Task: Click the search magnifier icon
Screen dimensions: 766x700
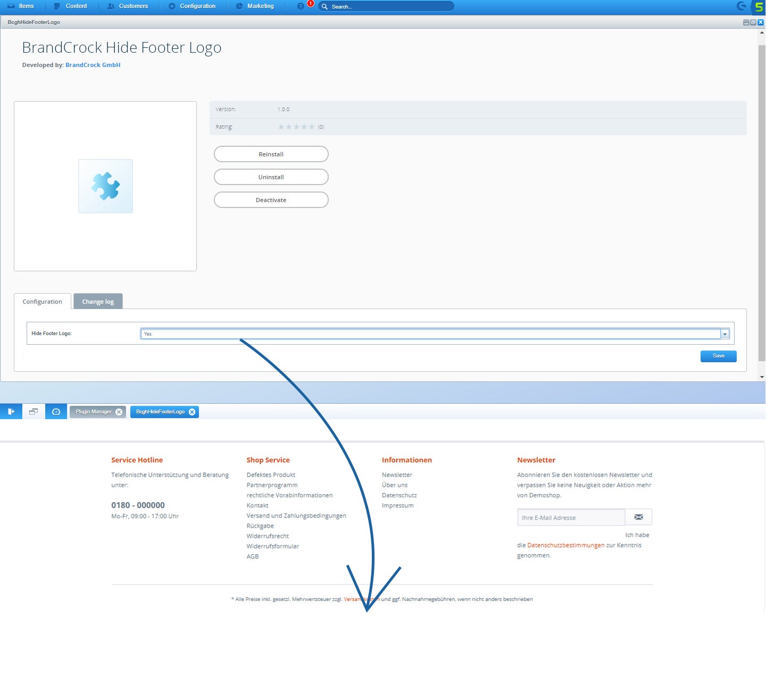Action: click(x=324, y=6)
